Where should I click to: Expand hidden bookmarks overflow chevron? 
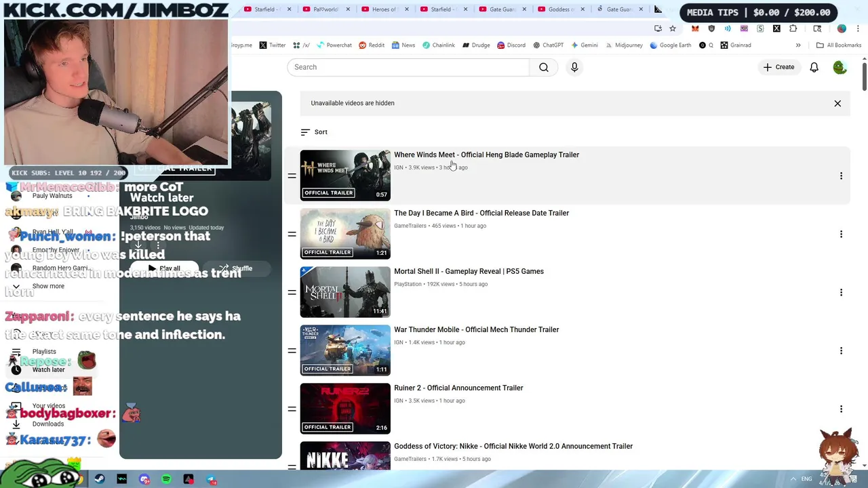click(798, 45)
